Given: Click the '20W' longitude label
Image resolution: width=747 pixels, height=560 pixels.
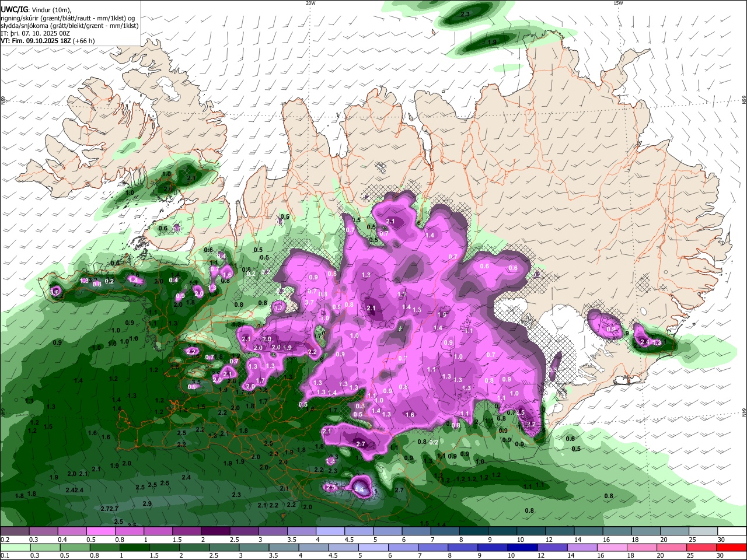Looking at the screenshot, I should click(310, 3).
